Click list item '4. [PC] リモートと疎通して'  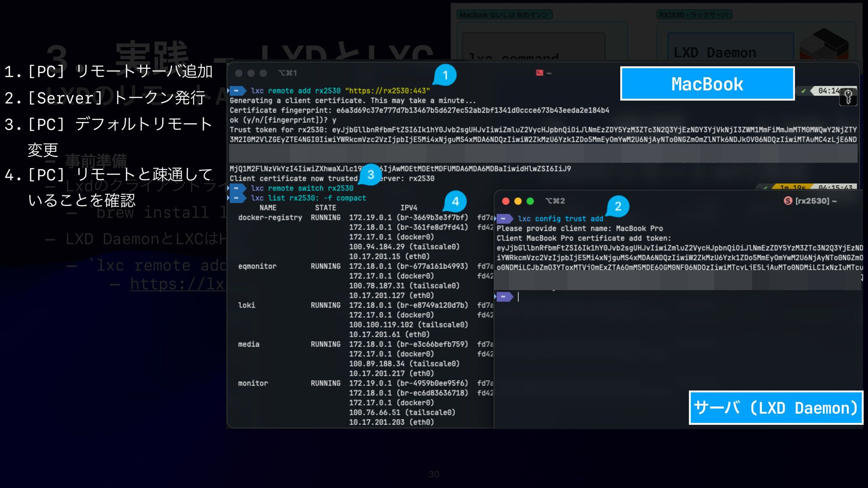point(108,174)
